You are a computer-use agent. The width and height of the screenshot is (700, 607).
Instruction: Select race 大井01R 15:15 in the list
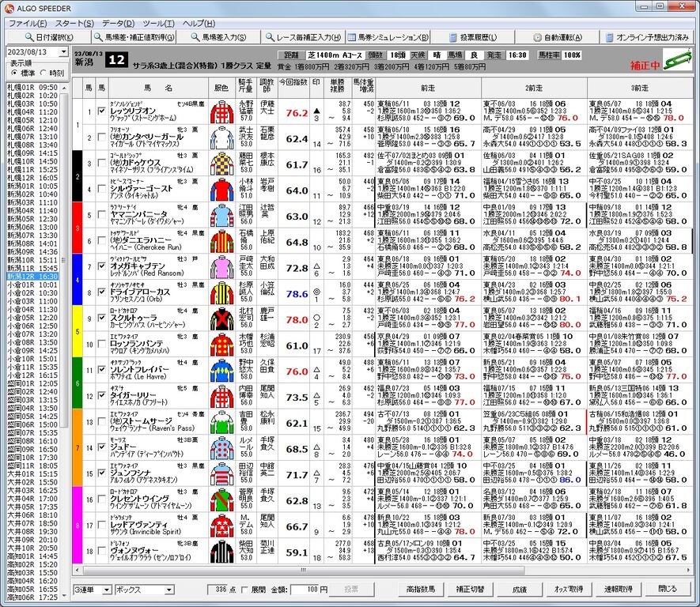point(32,473)
